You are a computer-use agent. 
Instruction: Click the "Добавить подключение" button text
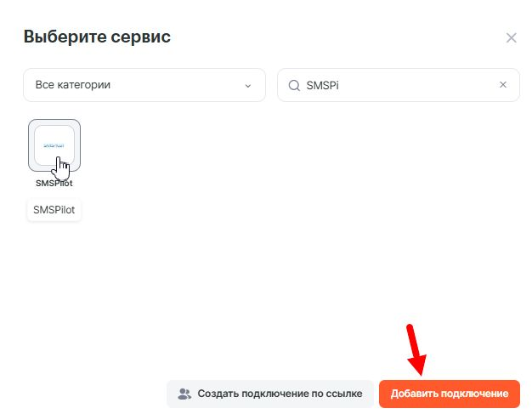point(449,394)
